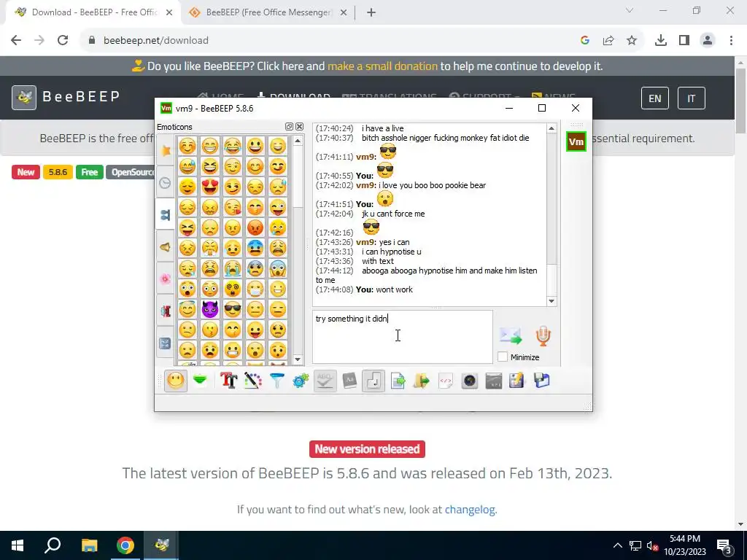Viewport: 747px width, 560px height.
Task: Click the blue funnel filter icon
Action: [276, 381]
